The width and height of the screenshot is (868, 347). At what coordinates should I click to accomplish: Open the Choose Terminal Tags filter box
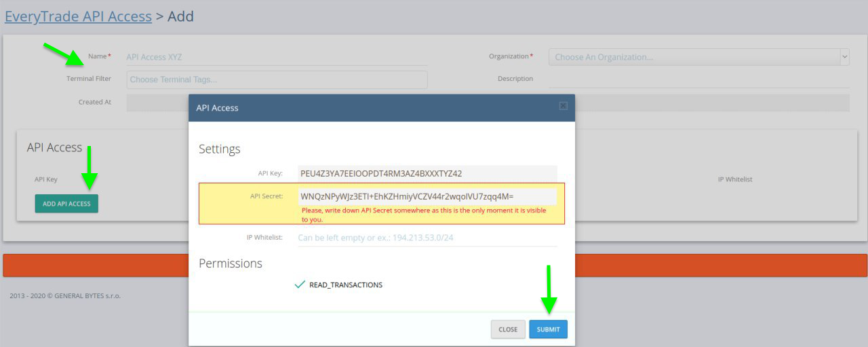coord(277,79)
